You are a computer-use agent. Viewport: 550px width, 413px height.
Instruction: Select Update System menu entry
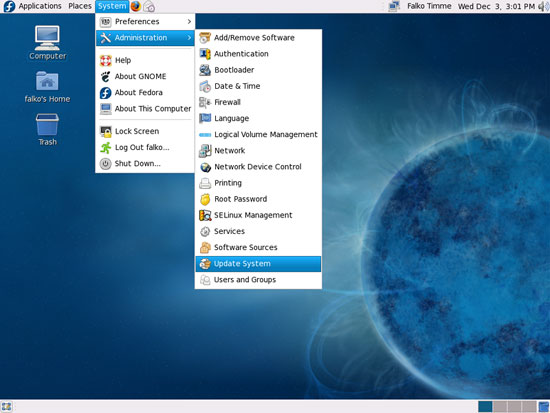(x=258, y=264)
